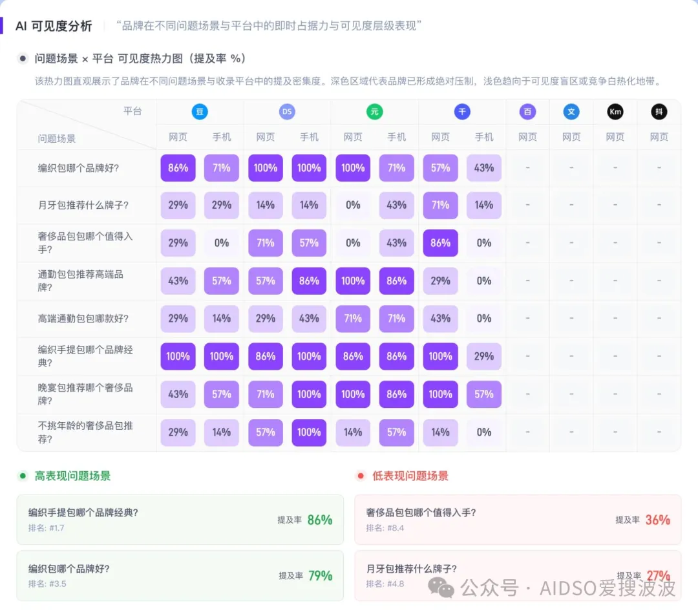Select the 14% cell in 高端通勤包包哪款好 row
The height and width of the screenshot is (616, 698).
click(222, 319)
